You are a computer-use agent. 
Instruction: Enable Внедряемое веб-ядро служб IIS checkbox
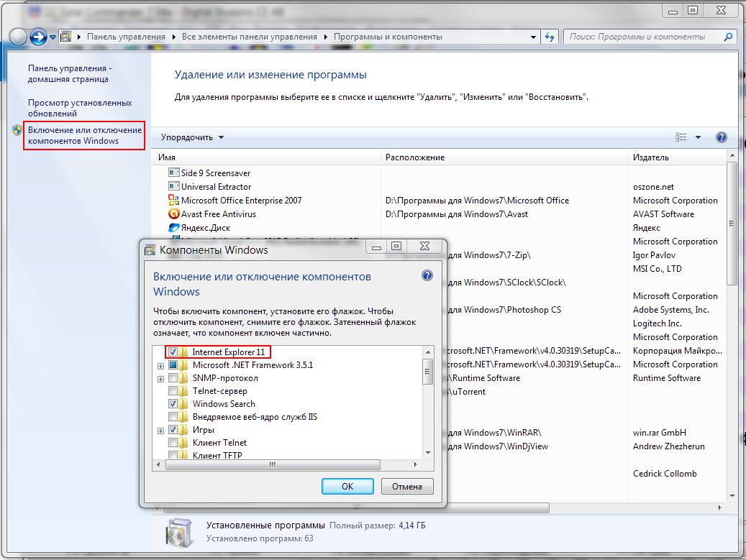point(173,417)
